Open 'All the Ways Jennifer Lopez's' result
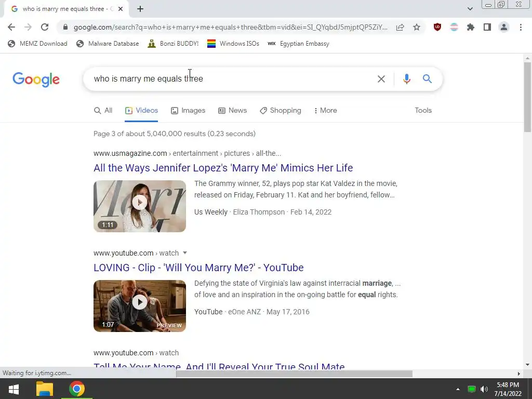Image resolution: width=532 pixels, height=399 pixels. (x=223, y=168)
